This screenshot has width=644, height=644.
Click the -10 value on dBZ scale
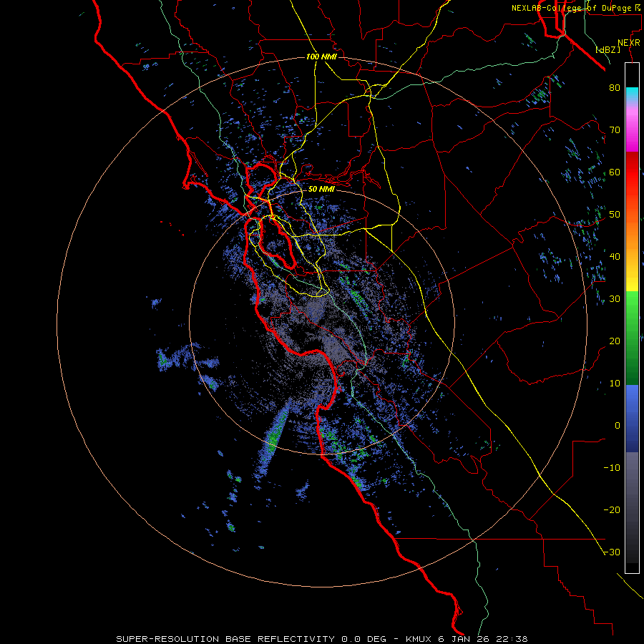click(612, 468)
